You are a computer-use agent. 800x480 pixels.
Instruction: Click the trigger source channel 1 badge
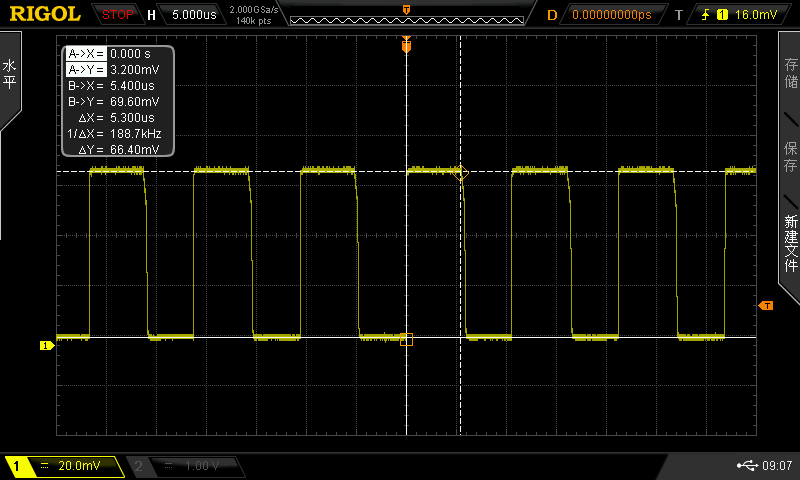722,15
